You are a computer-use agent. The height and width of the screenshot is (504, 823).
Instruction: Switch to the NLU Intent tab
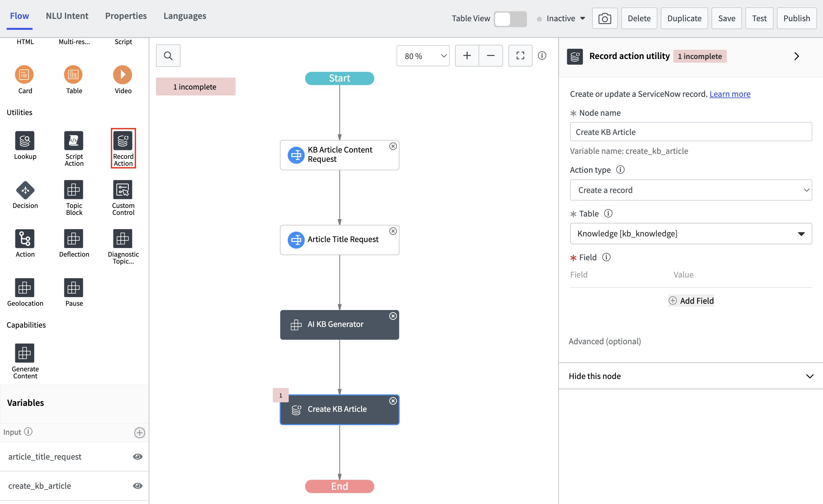[67, 16]
